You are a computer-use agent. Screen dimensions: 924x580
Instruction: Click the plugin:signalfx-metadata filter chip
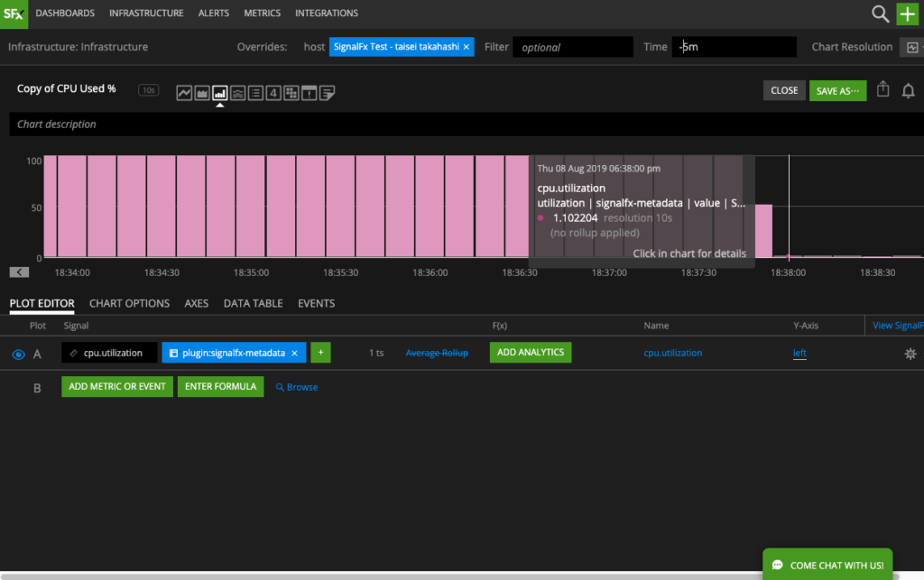[x=234, y=352]
